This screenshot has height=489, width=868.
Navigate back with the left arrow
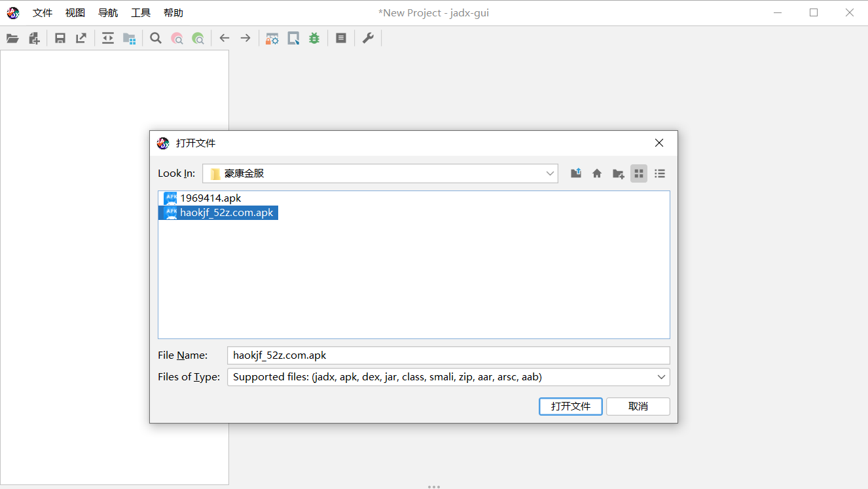pos(225,39)
